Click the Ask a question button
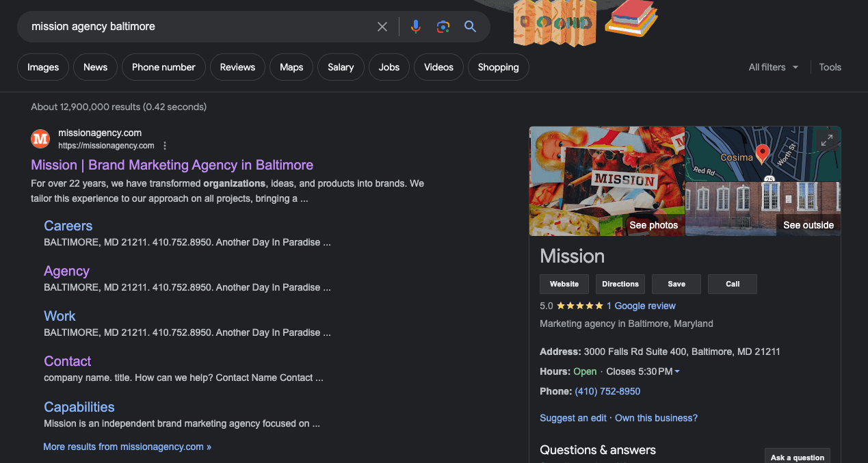The width and height of the screenshot is (868, 463). [x=798, y=458]
